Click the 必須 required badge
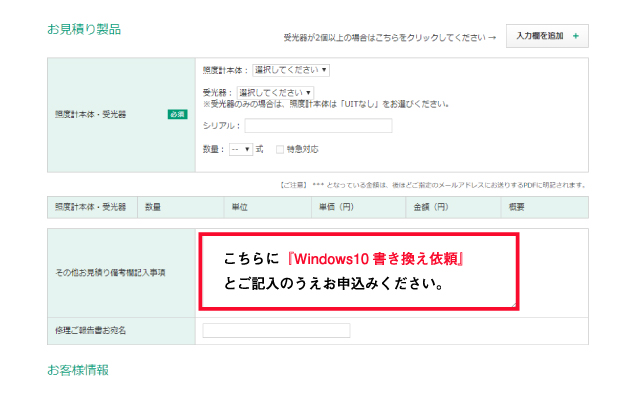This screenshot has height=394, width=630. (x=178, y=114)
